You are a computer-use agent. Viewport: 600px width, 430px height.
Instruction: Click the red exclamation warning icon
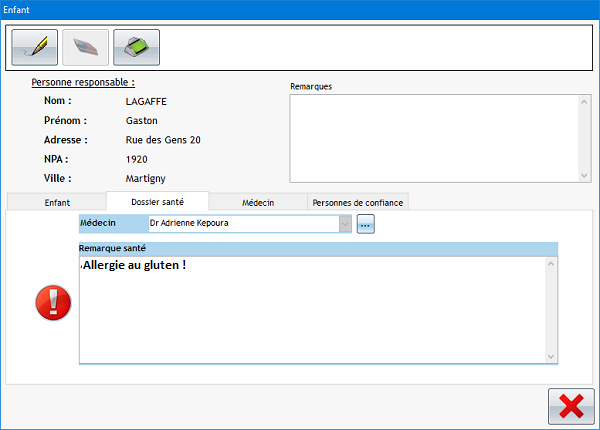(53, 303)
